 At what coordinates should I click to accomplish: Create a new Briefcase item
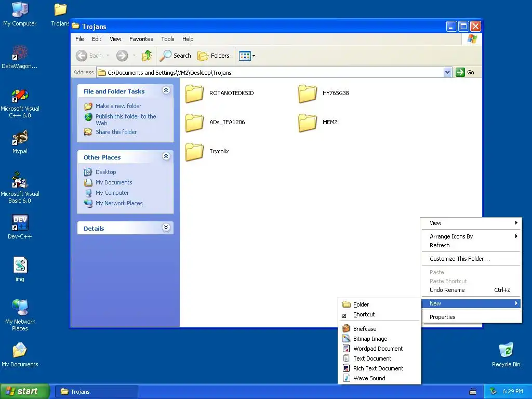pyautogui.click(x=380, y=329)
